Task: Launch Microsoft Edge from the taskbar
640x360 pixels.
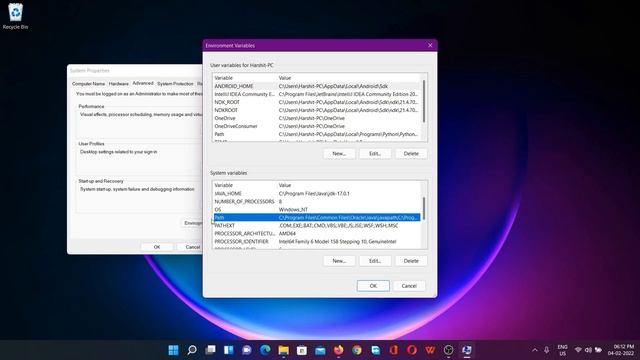Action: 265,350
